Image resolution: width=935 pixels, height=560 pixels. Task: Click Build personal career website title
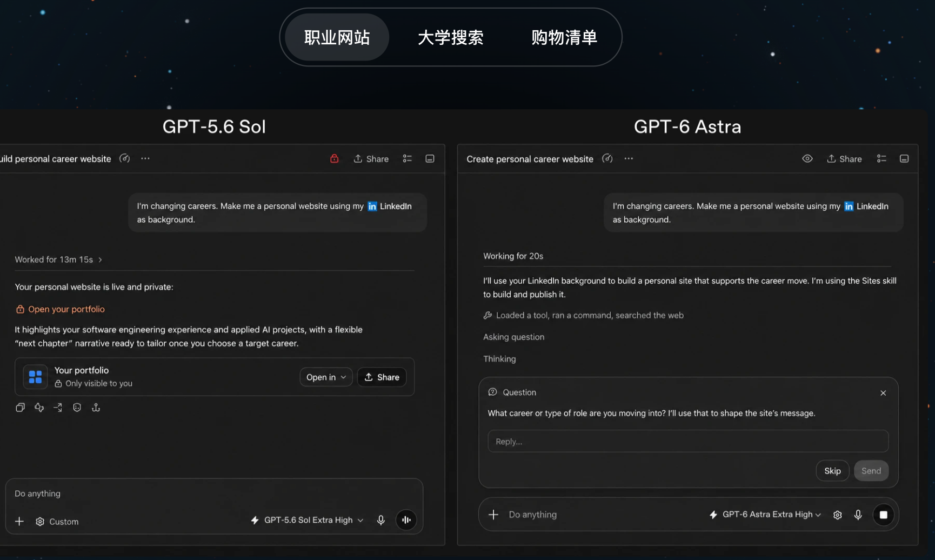point(56,159)
